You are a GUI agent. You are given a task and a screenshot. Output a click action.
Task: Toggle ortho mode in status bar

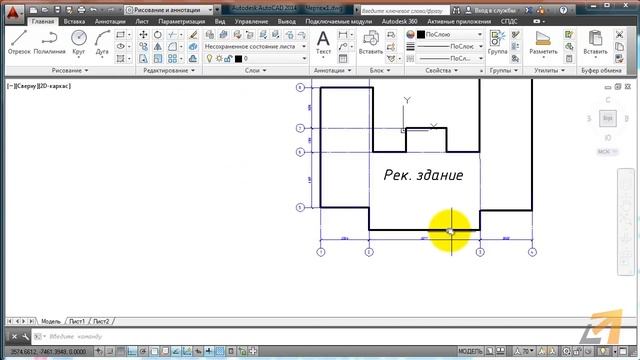(x=132, y=351)
